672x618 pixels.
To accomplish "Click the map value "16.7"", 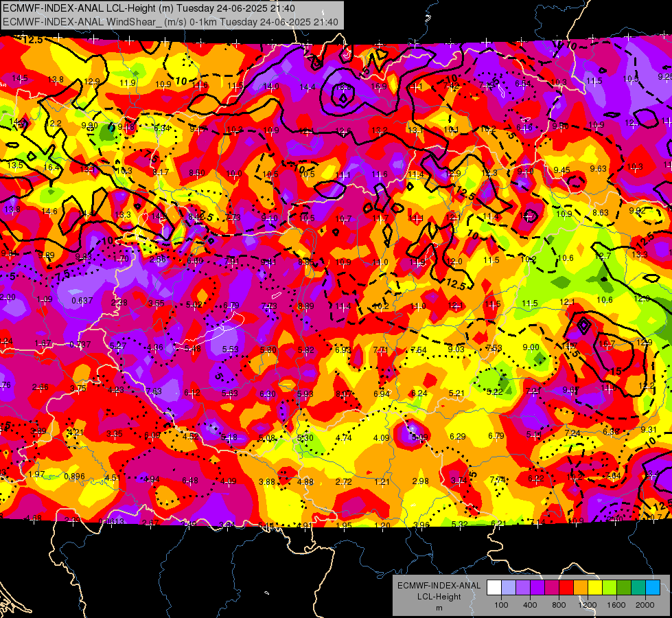I will 607,343.
